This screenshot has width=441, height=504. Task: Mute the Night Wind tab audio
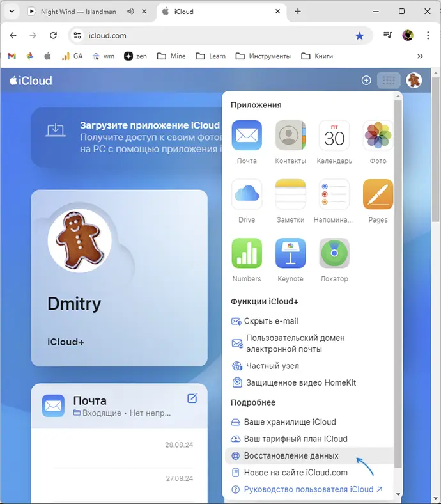130,12
